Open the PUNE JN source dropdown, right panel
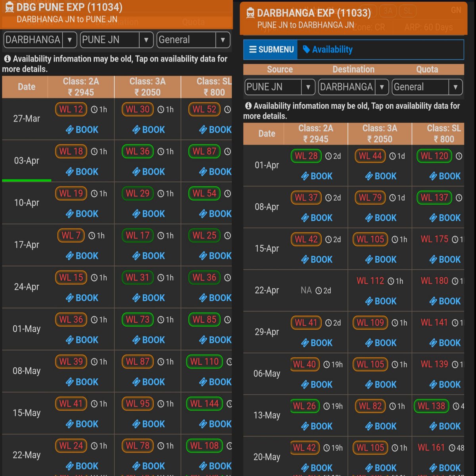 280,87
